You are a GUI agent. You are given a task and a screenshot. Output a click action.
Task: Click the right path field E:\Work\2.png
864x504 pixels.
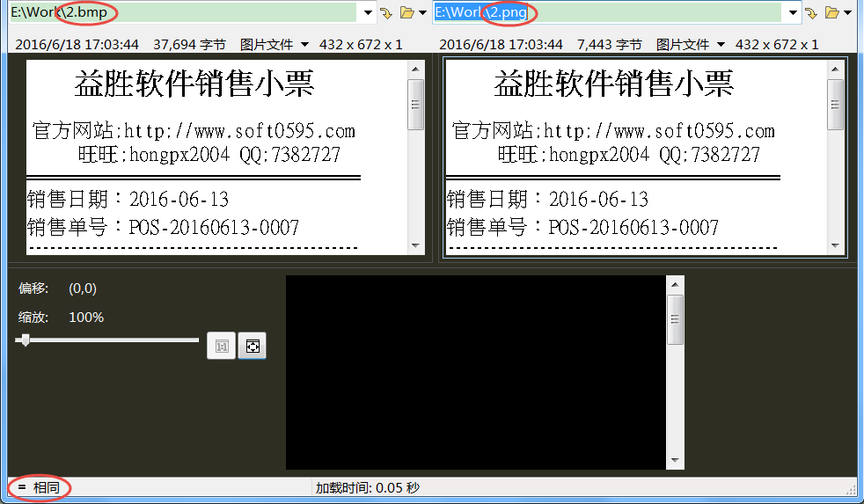click(608, 12)
